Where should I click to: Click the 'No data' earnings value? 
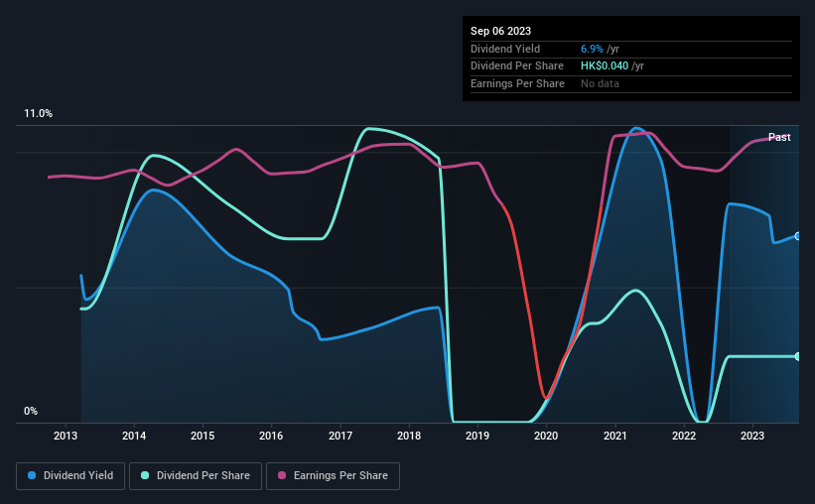pos(600,83)
